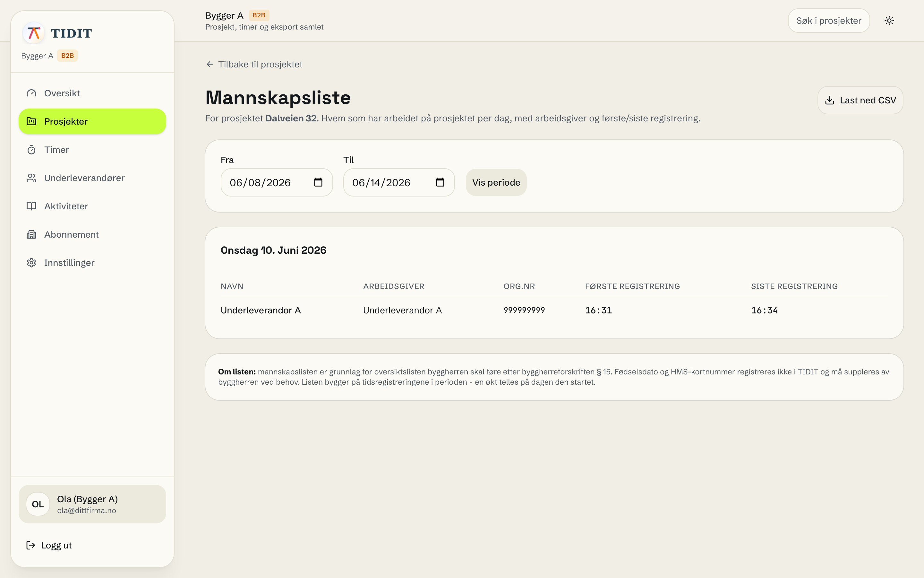The image size is (924, 578).
Task: Toggle the light/dark theme sun icon
Action: (x=889, y=21)
